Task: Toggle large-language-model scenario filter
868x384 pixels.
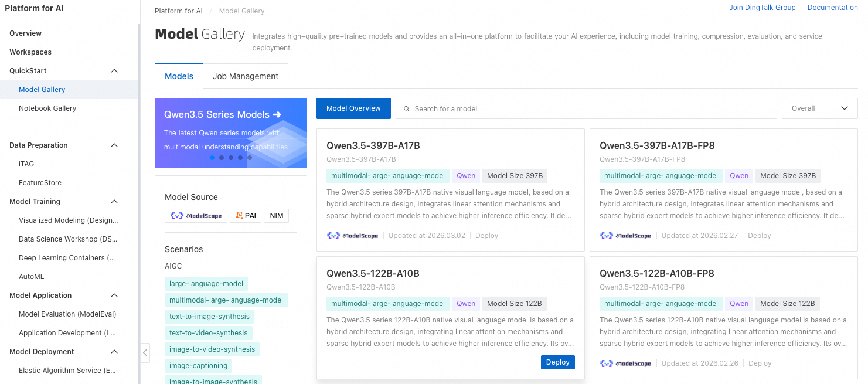Action: (x=206, y=284)
